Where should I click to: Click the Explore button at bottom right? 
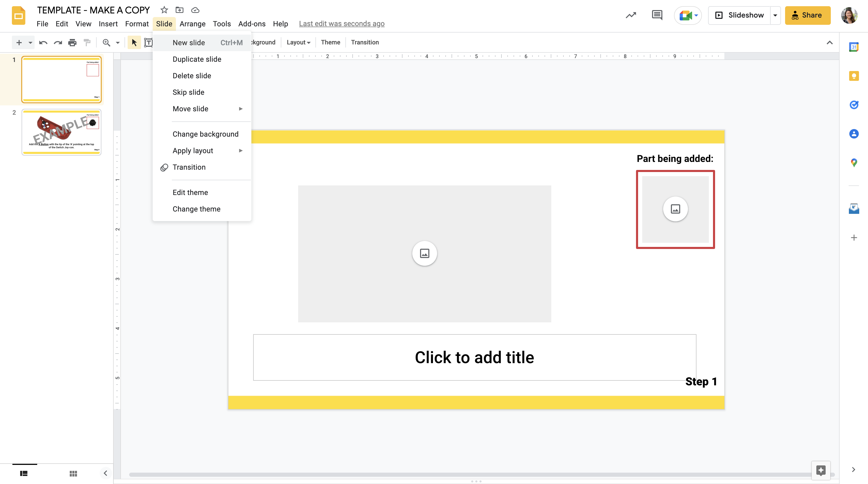click(x=821, y=470)
